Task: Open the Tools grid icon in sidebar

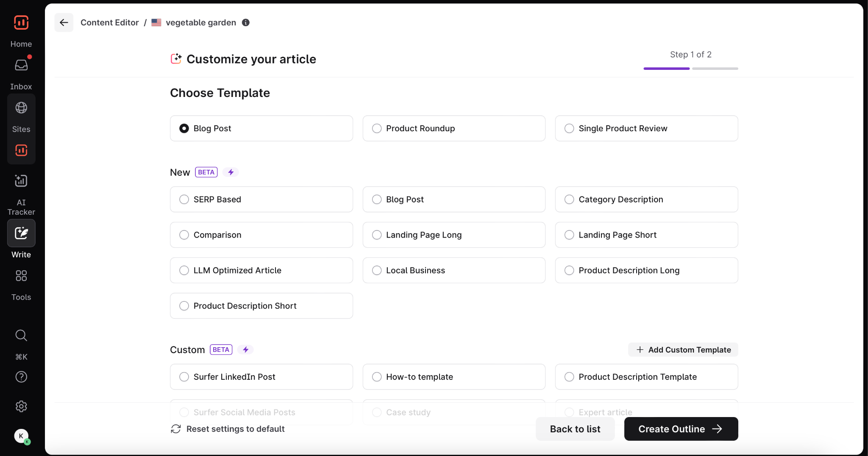Action: pos(21,276)
